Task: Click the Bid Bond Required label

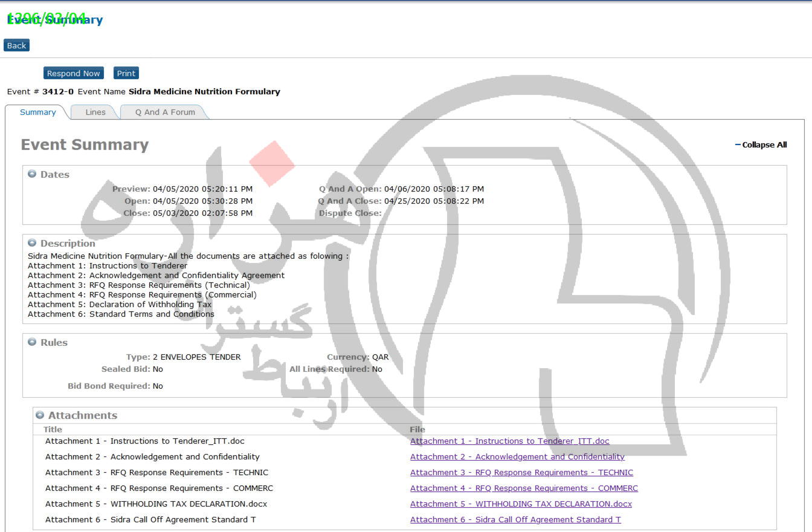Action: coord(109,386)
